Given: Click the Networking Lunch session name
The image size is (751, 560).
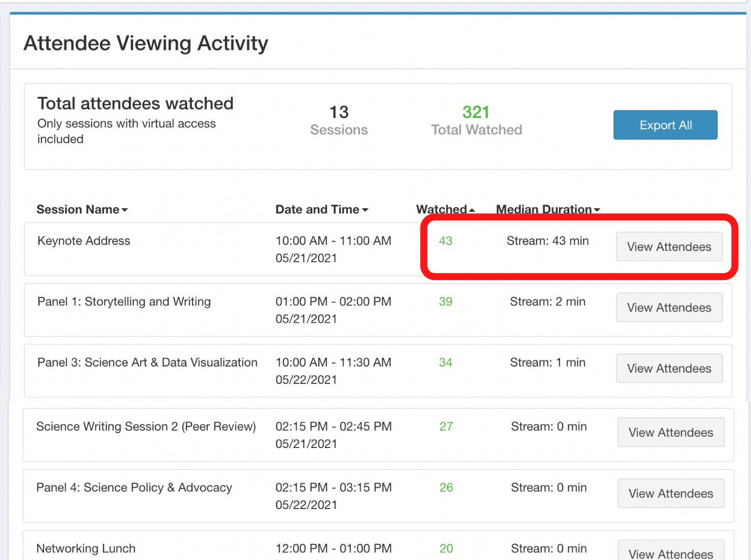Looking at the screenshot, I should click(x=86, y=549).
